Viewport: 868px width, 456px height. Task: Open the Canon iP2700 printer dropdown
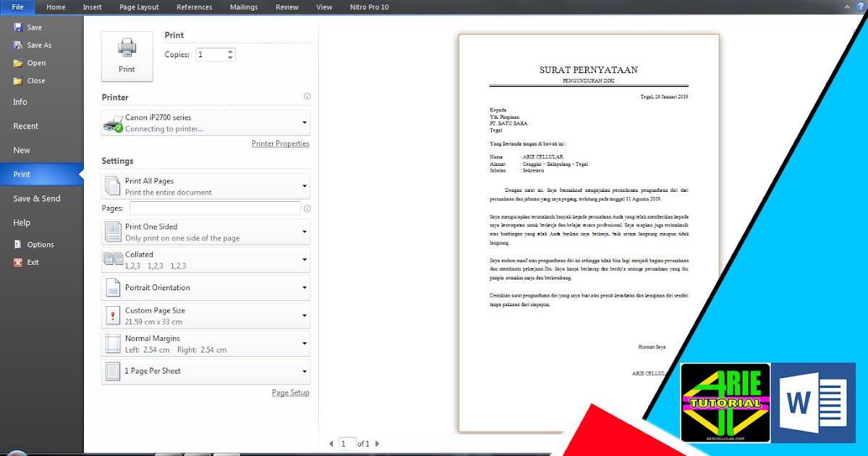point(305,123)
